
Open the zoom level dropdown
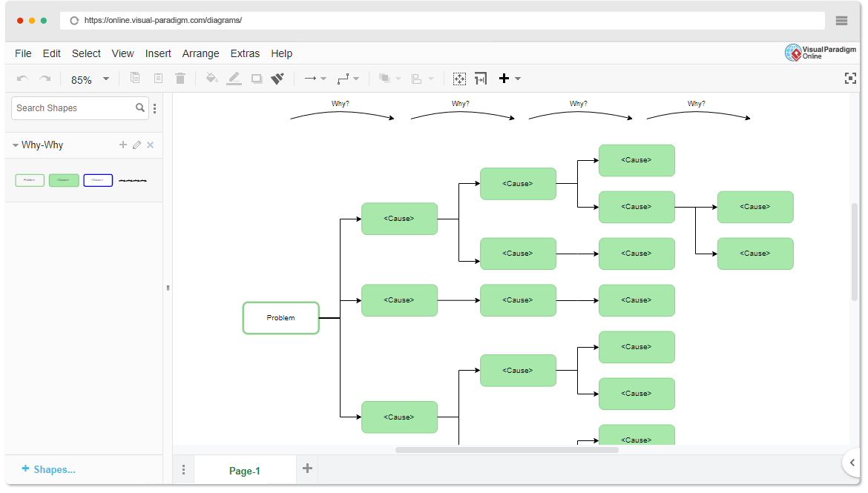(x=106, y=79)
